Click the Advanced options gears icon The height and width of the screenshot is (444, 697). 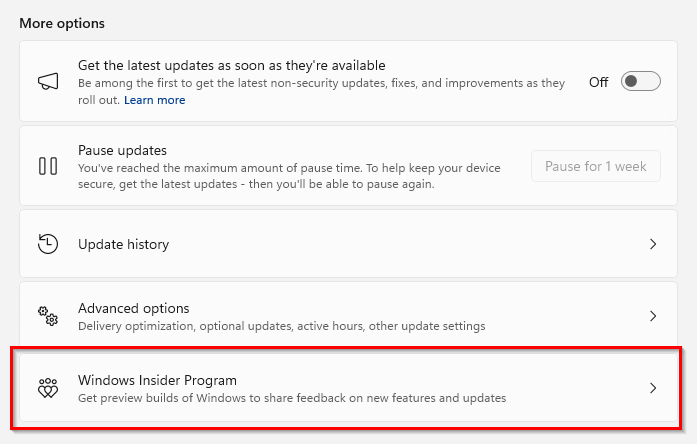tap(47, 316)
